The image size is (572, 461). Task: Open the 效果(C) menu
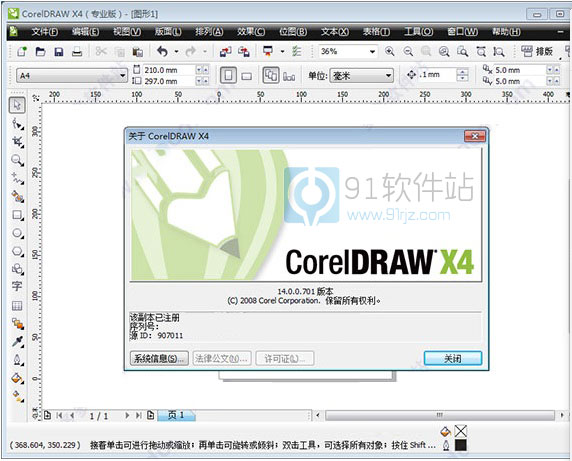(x=251, y=32)
